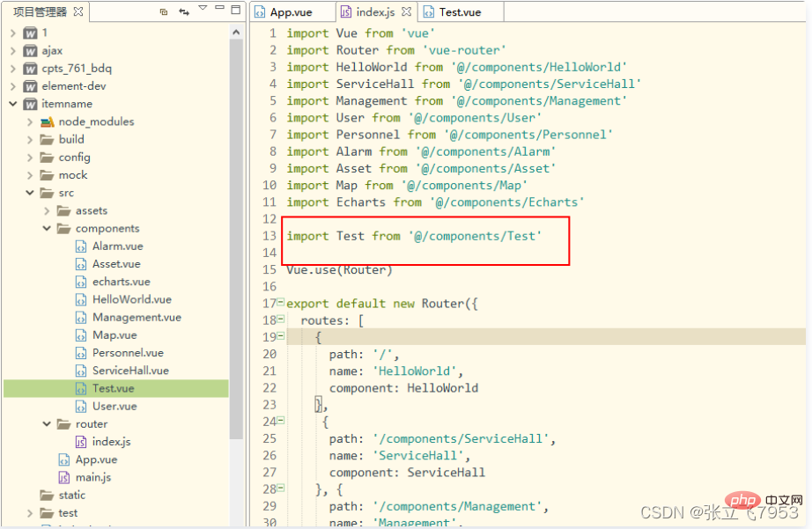Open the project manager view menu triangle

pyautogui.click(x=203, y=8)
